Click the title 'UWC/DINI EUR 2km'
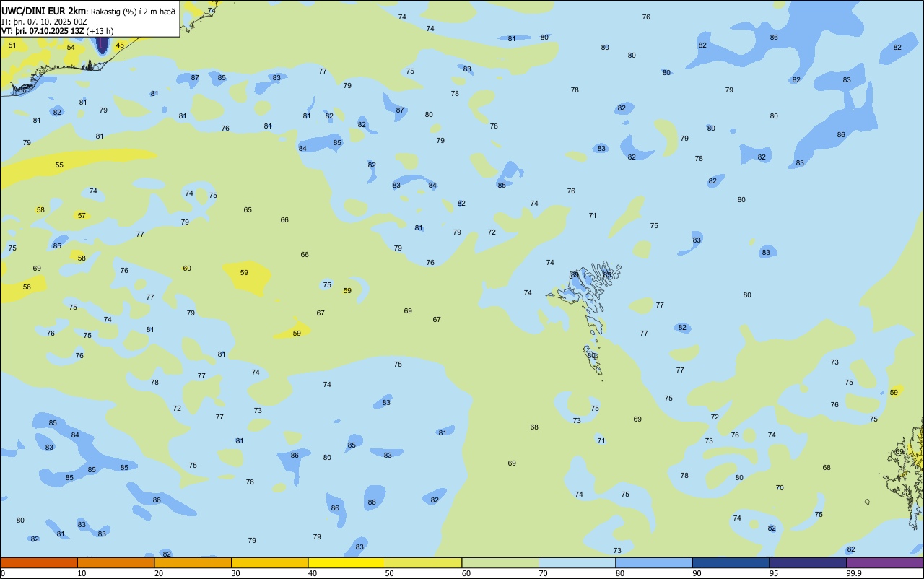924x579 pixels. [44, 10]
